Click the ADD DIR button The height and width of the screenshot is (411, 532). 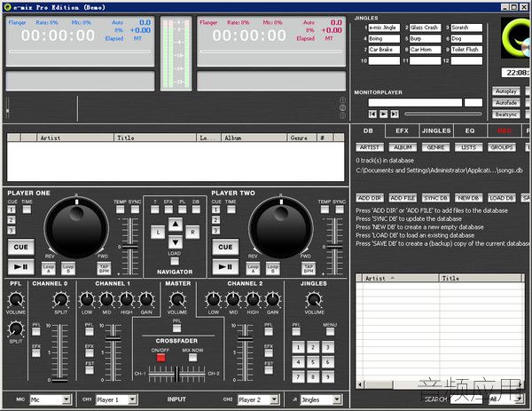tap(370, 198)
